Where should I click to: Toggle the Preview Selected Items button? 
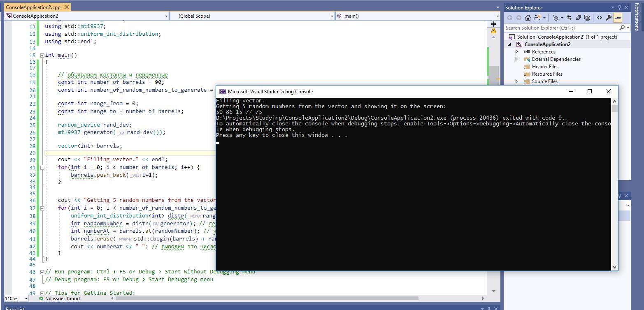(618, 18)
